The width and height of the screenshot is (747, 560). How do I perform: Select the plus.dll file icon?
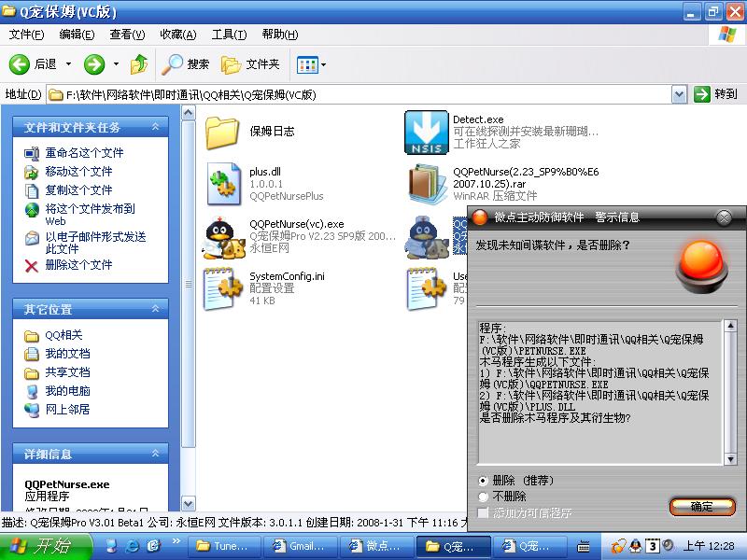[x=224, y=184]
